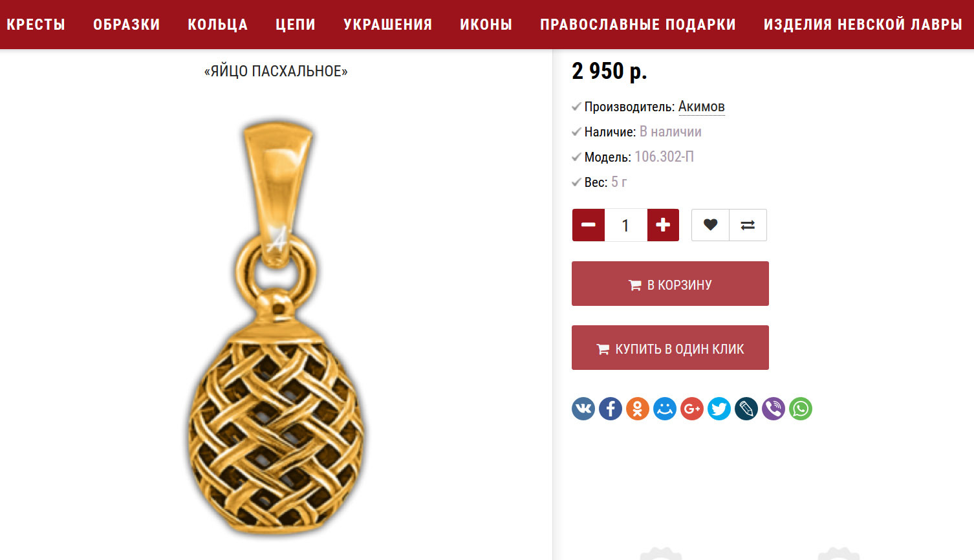Share via the Viber icon
The height and width of the screenshot is (560, 974).
click(774, 409)
